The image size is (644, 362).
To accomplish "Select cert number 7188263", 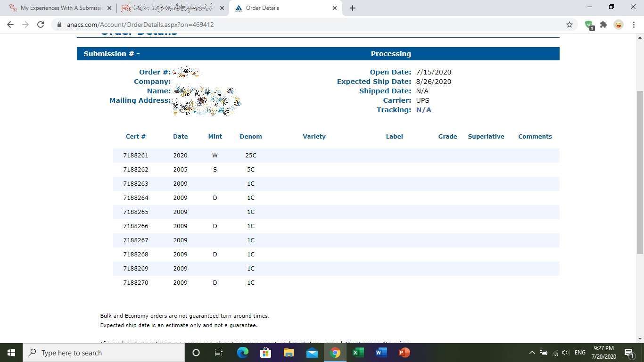I will (136, 183).
